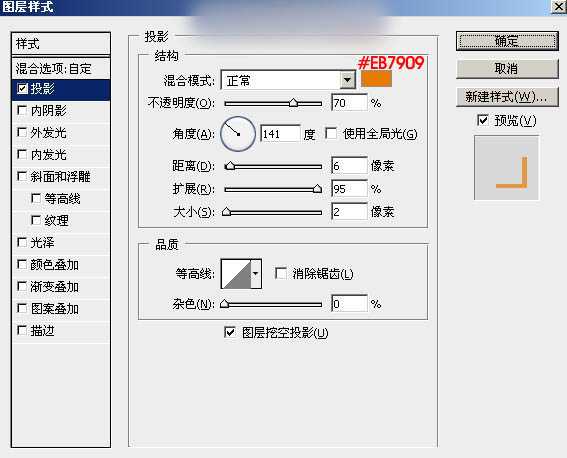Uncheck the 投影 drop shadow checkbox
Viewport: 567px width, 458px height.
[22, 89]
